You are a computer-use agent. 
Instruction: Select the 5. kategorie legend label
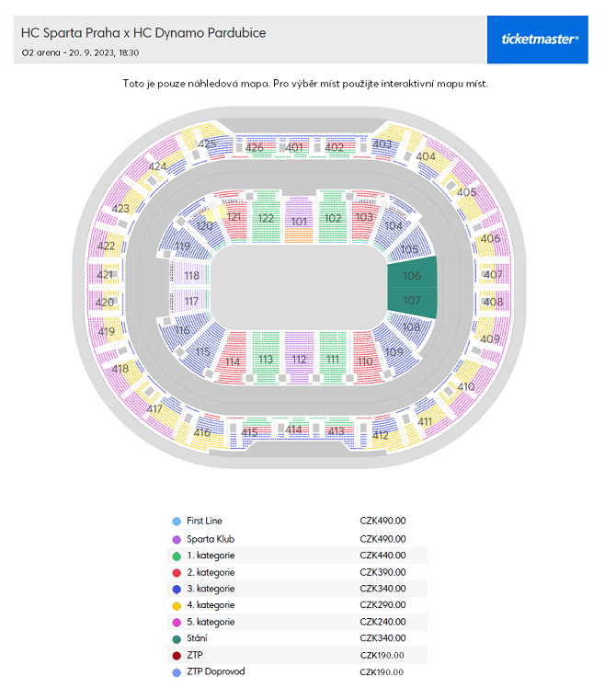click(x=211, y=622)
